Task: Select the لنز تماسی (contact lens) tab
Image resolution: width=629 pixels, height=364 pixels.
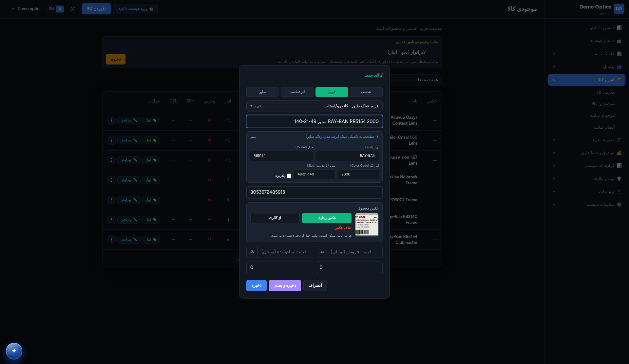Action: (297, 92)
